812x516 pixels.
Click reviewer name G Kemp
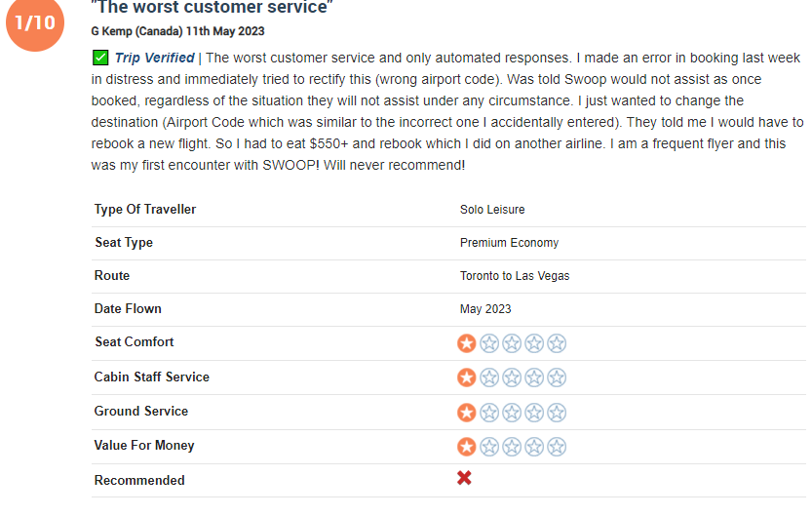(112, 31)
